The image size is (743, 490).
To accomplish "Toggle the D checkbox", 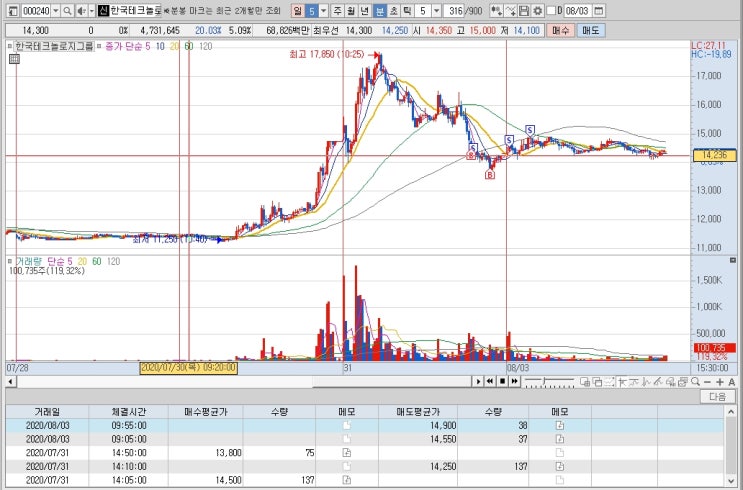I will (x=551, y=10).
